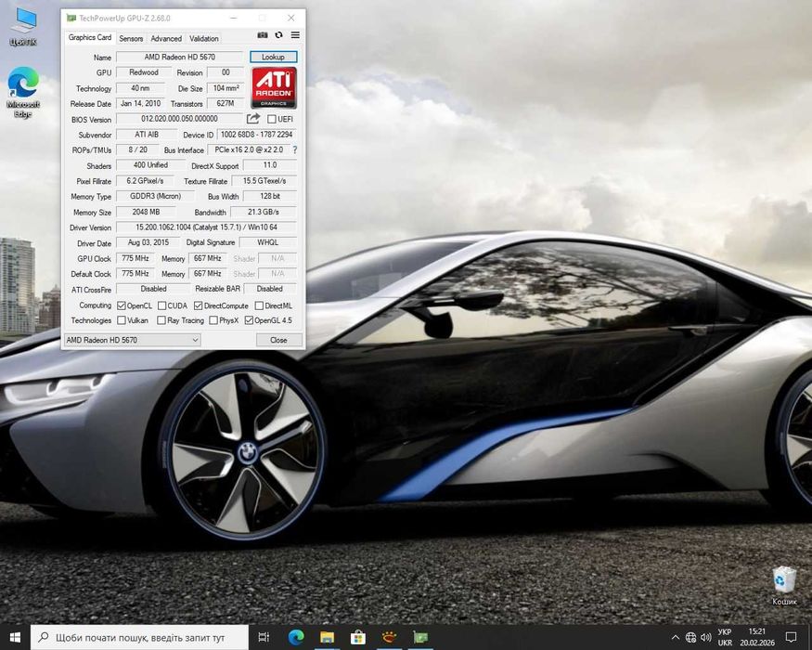Click the ATI CrossFire Disabled value
The image size is (812, 650).
click(153, 289)
